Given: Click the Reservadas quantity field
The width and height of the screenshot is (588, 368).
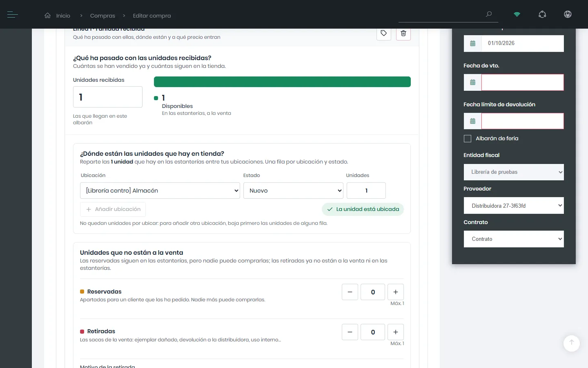Looking at the screenshot, I should [373, 292].
